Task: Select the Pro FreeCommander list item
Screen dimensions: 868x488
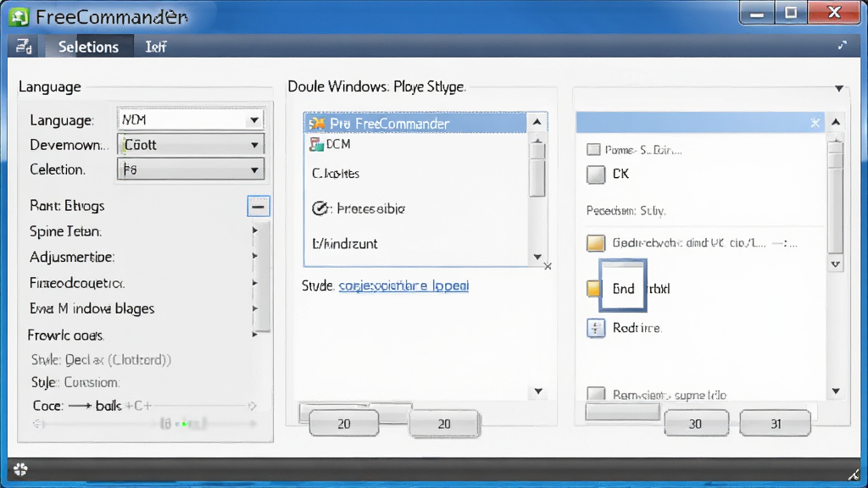Action: pyautogui.click(x=415, y=123)
